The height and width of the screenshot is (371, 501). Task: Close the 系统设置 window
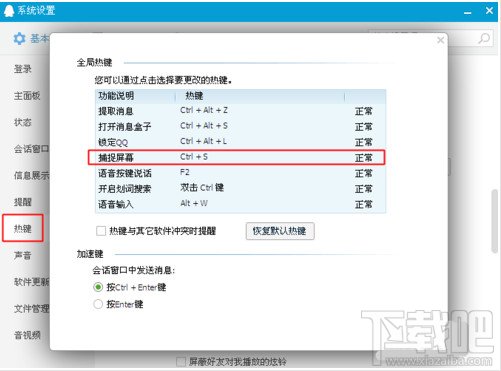489,11
